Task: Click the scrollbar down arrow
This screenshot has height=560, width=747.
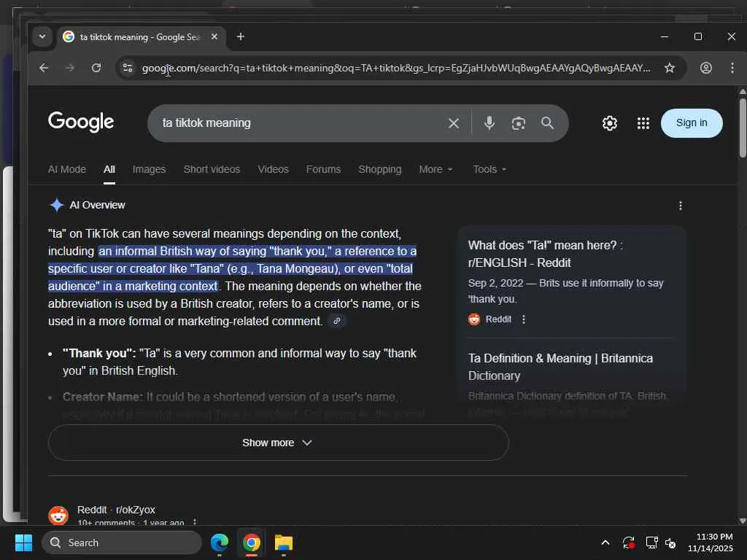Action: point(743,521)
